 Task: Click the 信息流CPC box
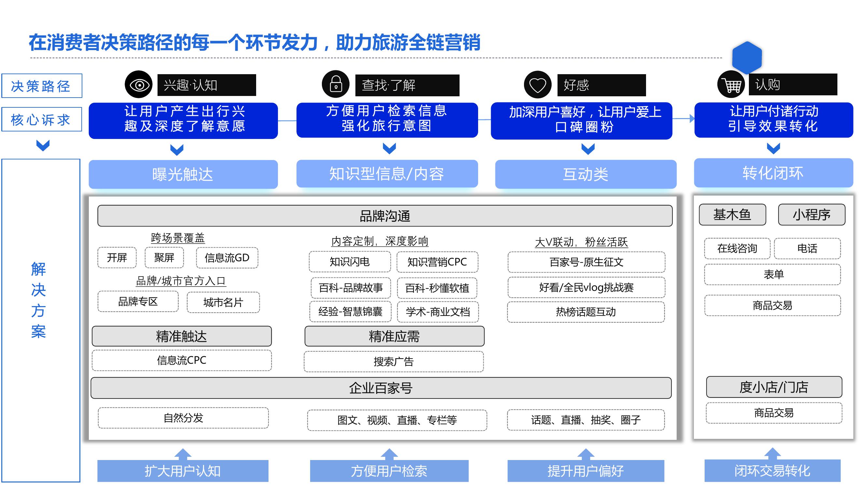click(x=182, y=360)
